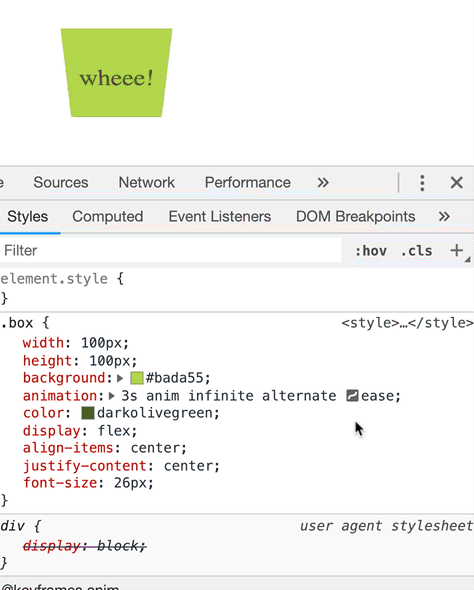Open the cubic-bezier easing editor icon
The image size is (474, 590).
click(352, 396)
